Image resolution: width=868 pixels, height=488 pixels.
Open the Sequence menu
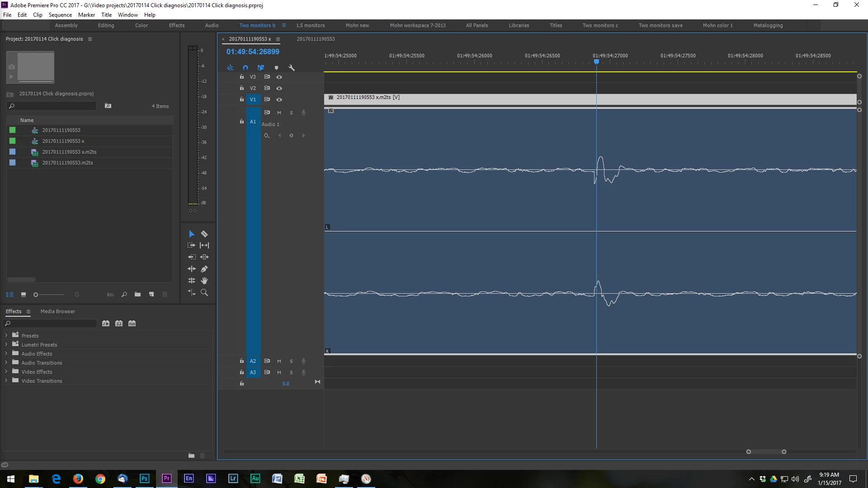point(60,15)
